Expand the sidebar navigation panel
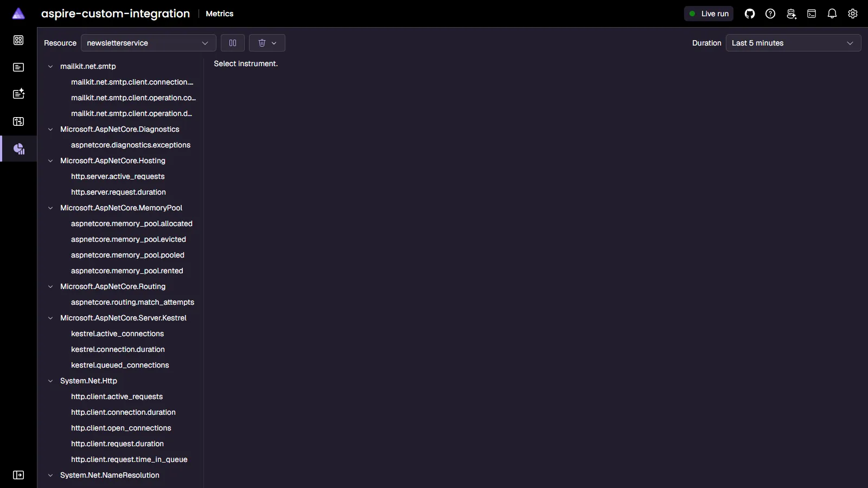The height and width of the screenshot is (488, 868). click(x=18, y=475)
